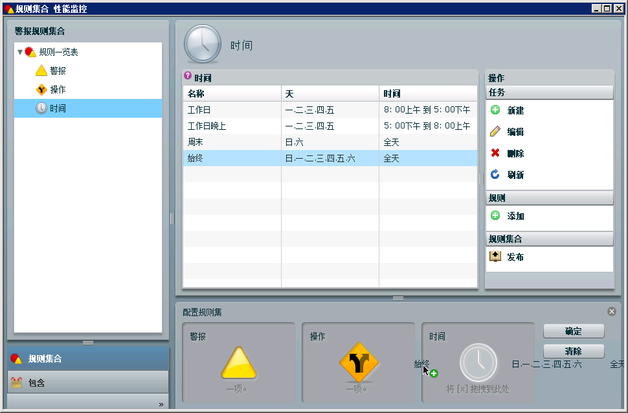Sort by the 天 column header

coord(330,94)
